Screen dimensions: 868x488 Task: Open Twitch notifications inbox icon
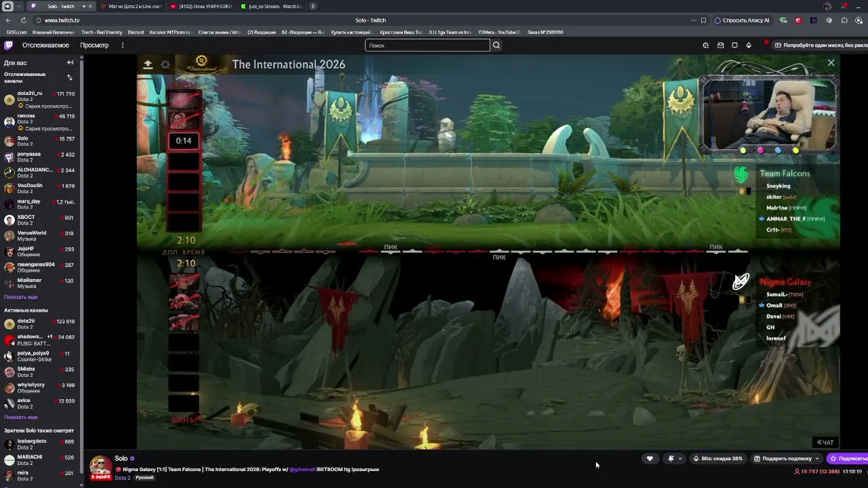[720, 45]
